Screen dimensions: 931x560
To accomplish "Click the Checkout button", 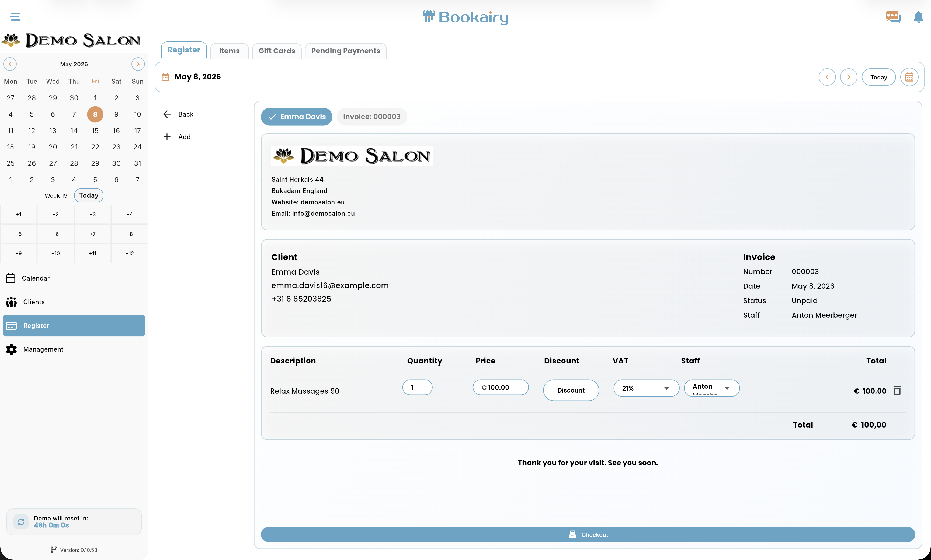I will click(588, 534).
